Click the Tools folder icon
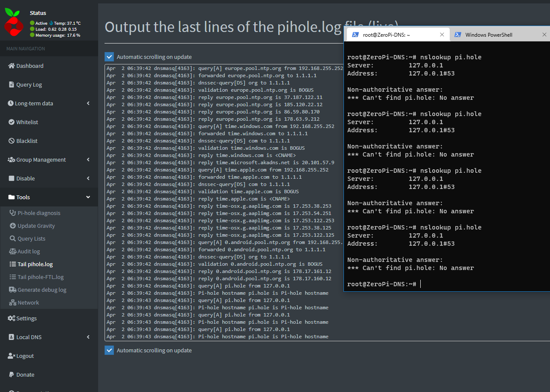This screenshot has width=550, height=392. click(x=12, y=197)
